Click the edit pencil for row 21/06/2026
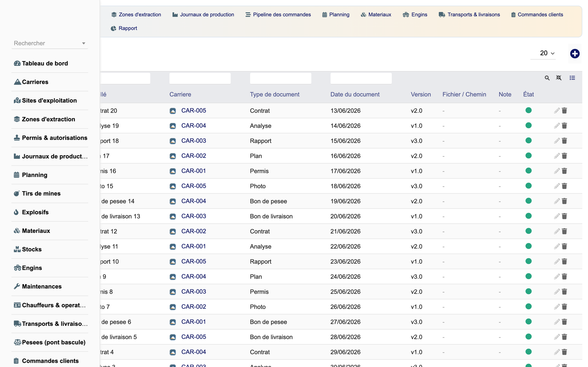588x367 pixels. coord(557,231)
